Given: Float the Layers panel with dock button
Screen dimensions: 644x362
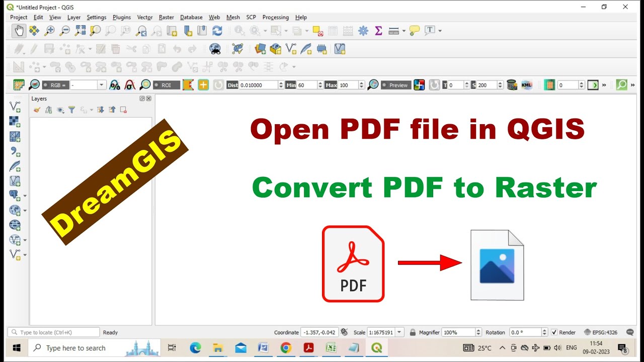Looking at the screenshot, I should 142,99.
